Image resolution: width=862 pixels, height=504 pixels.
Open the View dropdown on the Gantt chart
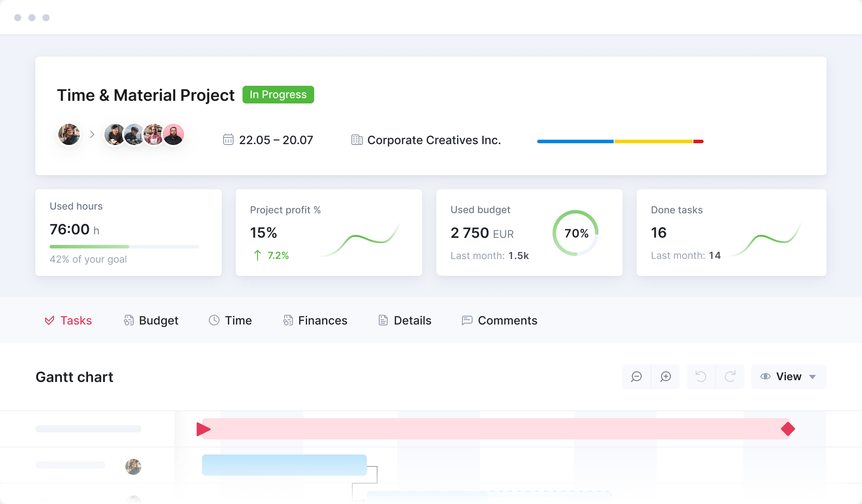click(x=789, y=376)
